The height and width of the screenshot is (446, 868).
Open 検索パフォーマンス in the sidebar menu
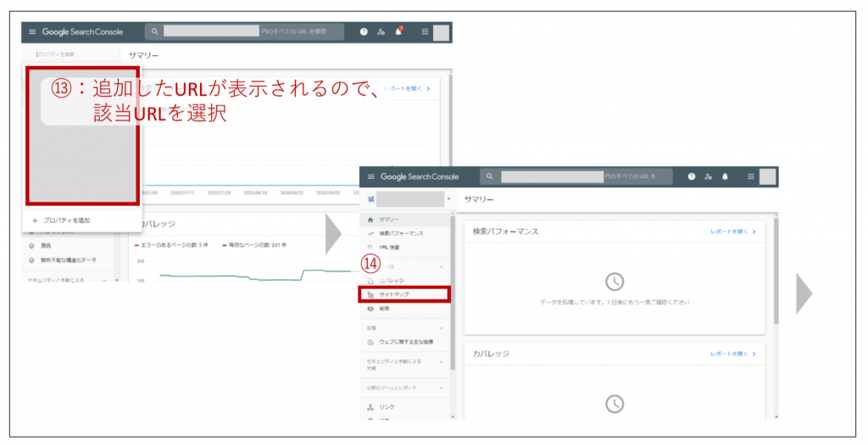coord(400,233)
